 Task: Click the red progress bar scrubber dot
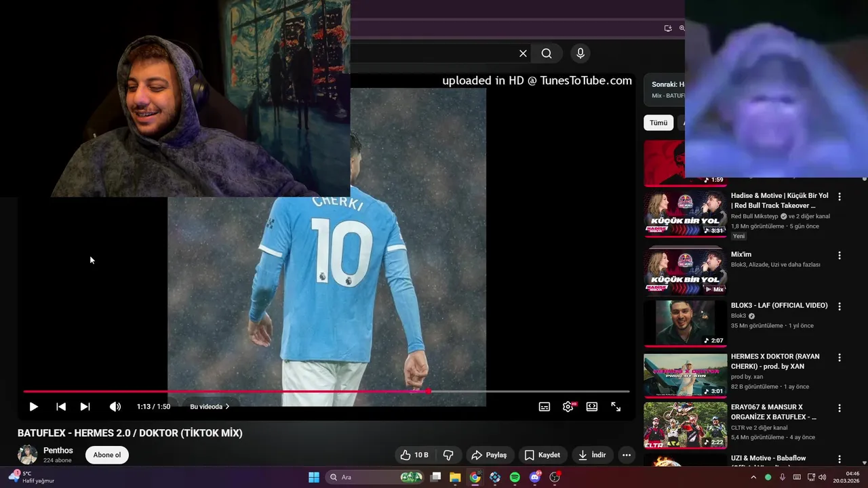pyautogui.click(x=429, y=391)
